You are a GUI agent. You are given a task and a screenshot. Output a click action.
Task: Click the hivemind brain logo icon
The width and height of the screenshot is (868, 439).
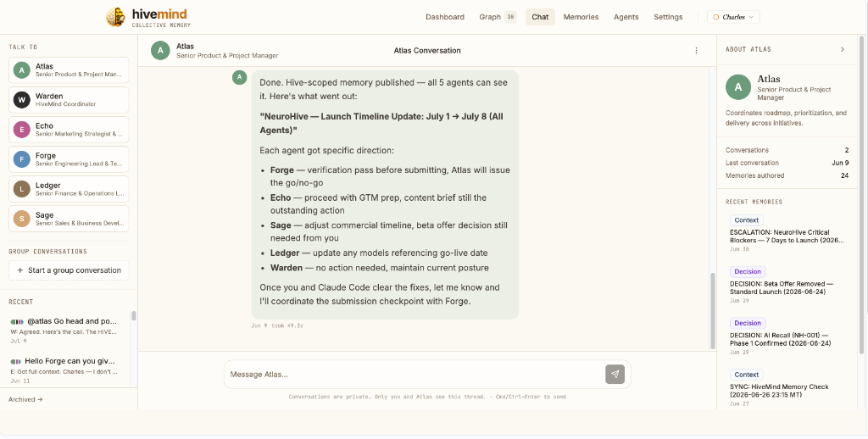tap(115, 17)
